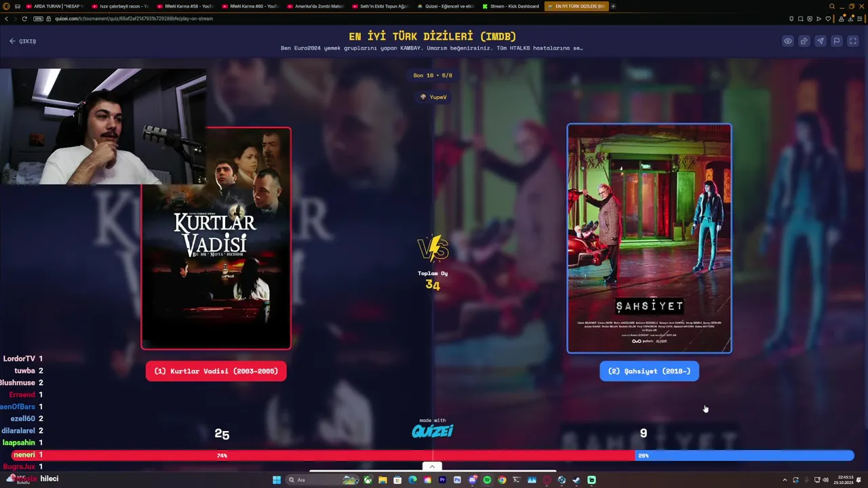Expand the system tray hidden icons chevron
The height and width of the screenshot is (488, 868).
click(785, 480)
